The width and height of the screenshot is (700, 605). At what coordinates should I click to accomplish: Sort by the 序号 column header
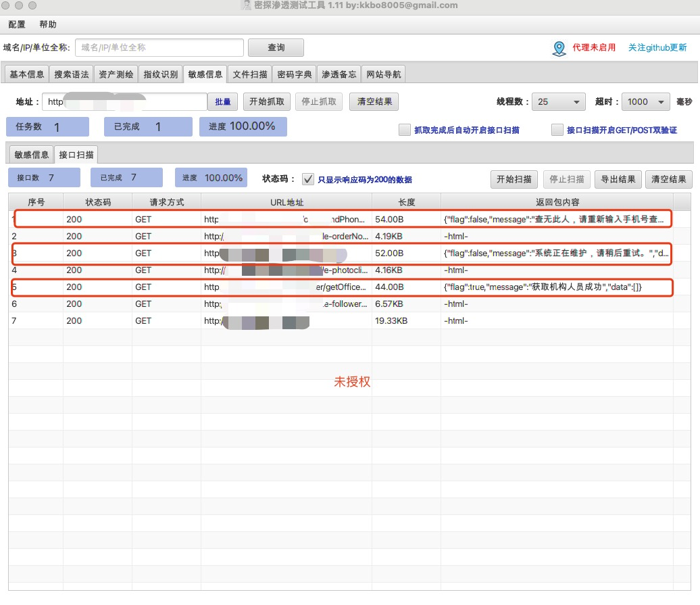point(36,202)
